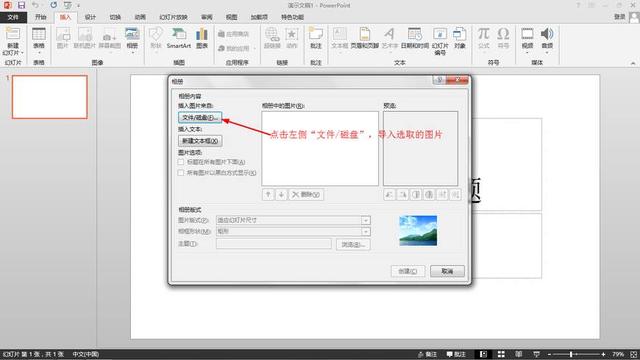640x360 pixels.
Task: Click the Undo icon in quick access toolbar
Action: (36, 5)
